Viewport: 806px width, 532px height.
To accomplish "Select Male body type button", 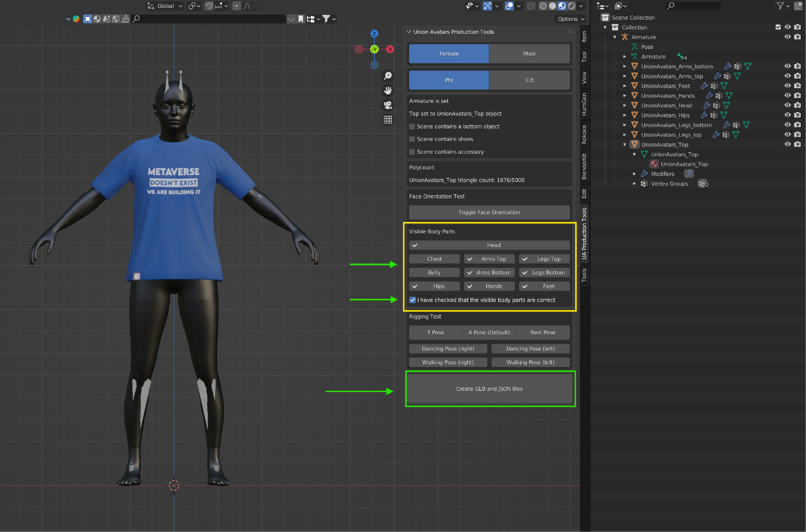I will (x=529, y=54).
